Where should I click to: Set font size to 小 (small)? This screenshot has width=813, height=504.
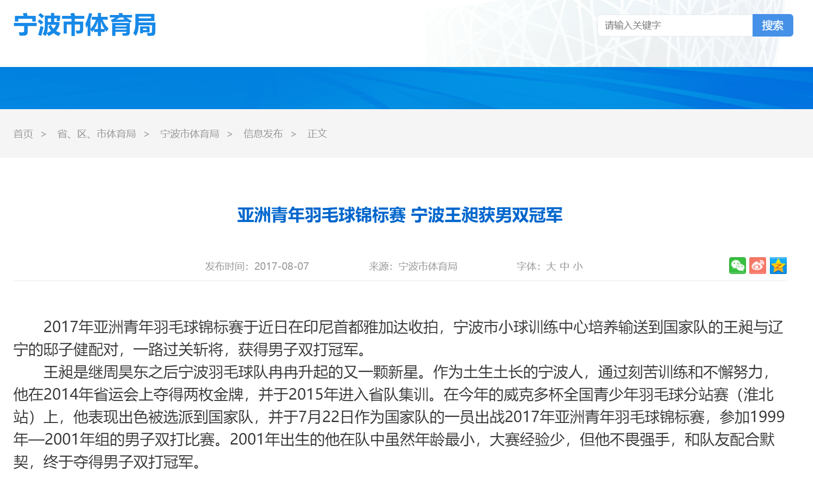[578, 267]
